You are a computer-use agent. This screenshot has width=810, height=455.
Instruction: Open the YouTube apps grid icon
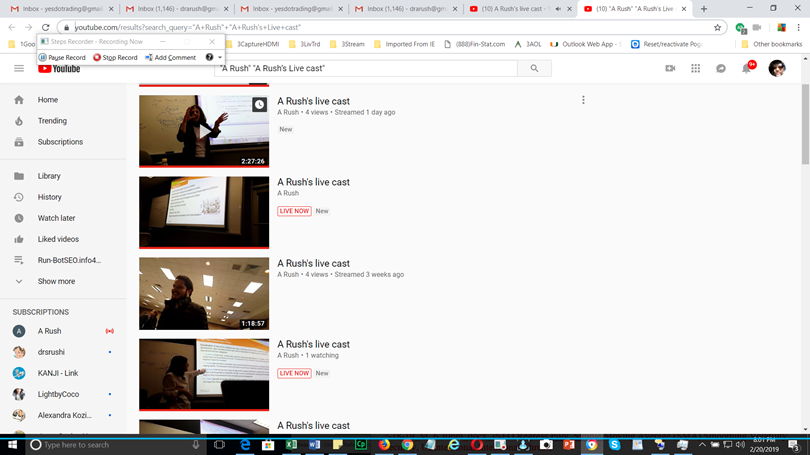pos(695,68)
